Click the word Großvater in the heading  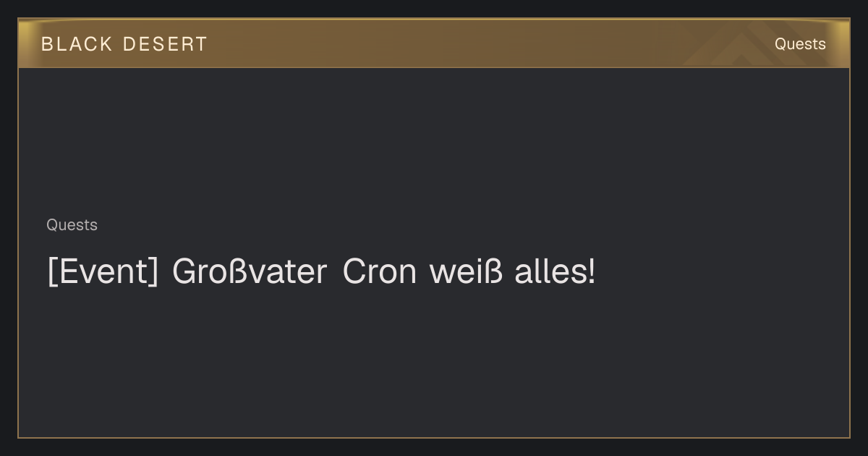250,272
